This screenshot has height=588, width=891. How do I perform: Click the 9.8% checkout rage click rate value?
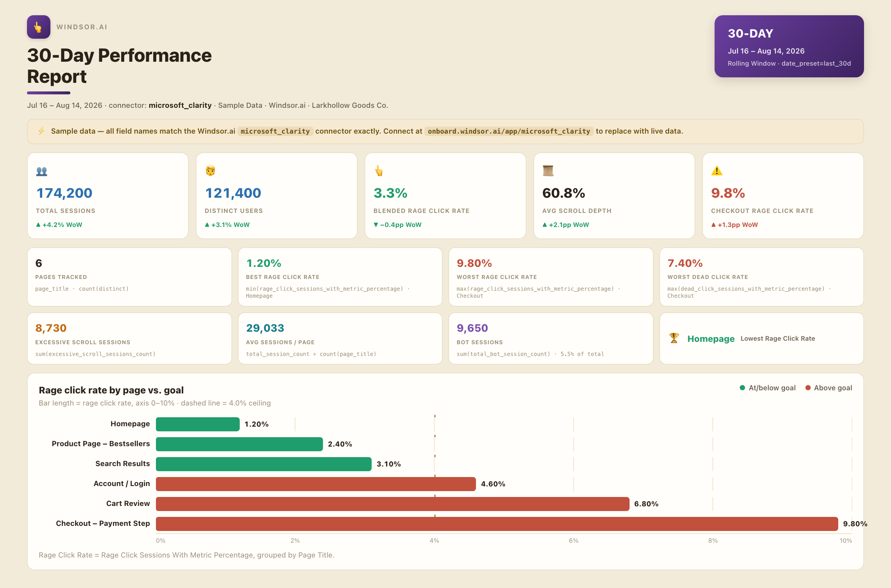[x=728, y=193]
